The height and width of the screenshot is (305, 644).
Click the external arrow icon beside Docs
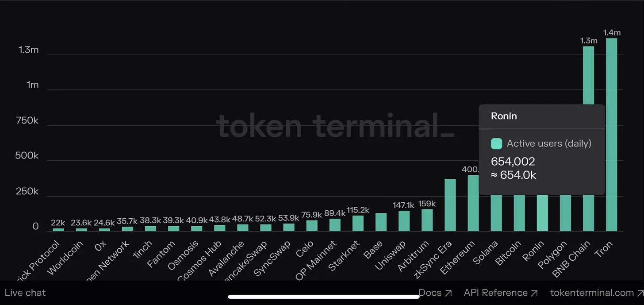coord(448,293)
